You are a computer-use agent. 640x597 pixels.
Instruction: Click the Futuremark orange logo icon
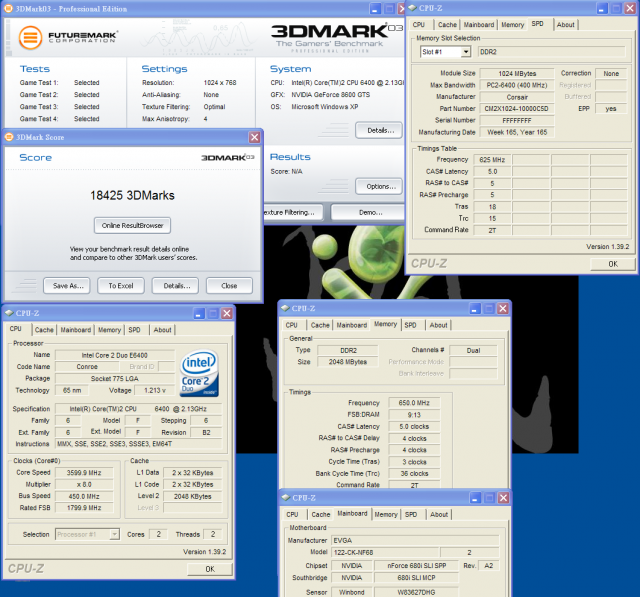point(30,38)
